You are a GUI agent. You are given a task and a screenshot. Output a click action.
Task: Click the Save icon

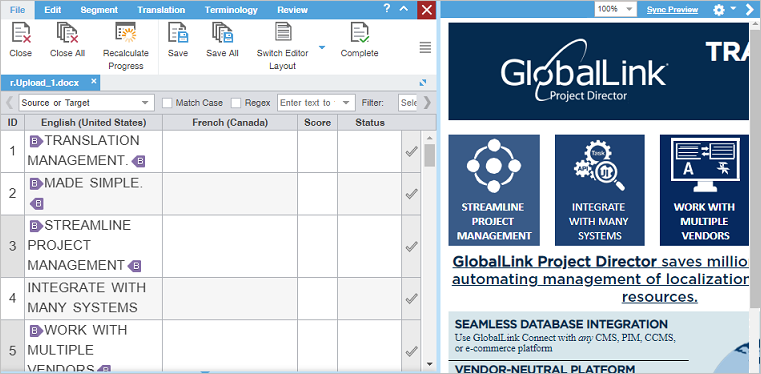[178, 33]
